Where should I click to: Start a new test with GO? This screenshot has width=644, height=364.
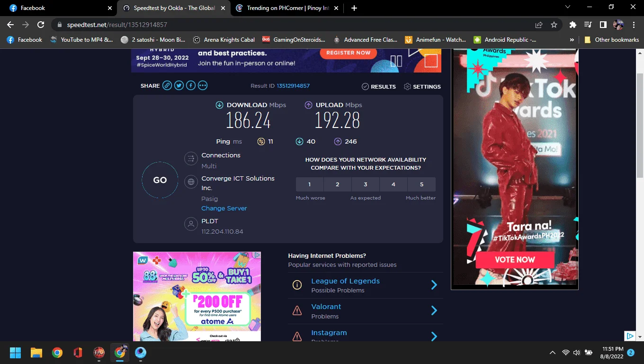click(x=160, y=180)
